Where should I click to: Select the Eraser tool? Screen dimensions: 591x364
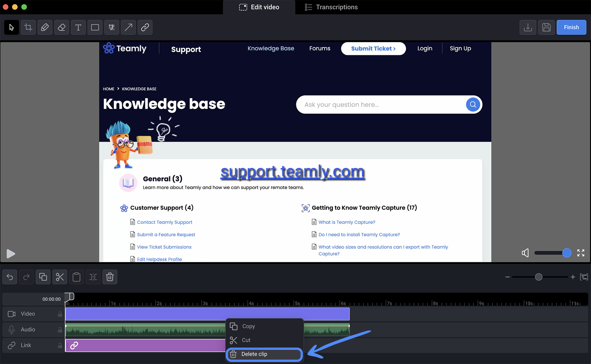click(x=61, y=27)
